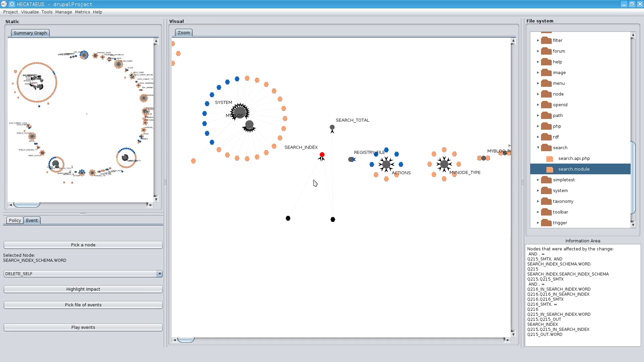Click the forum folder icon

point(546,51)
